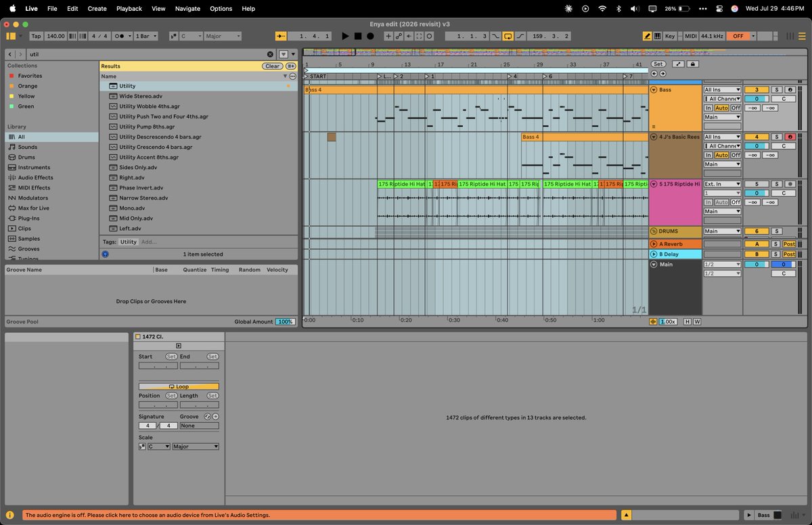Jump to previous locator arrow
Screen dimensions: 812x525
[654, 73]
